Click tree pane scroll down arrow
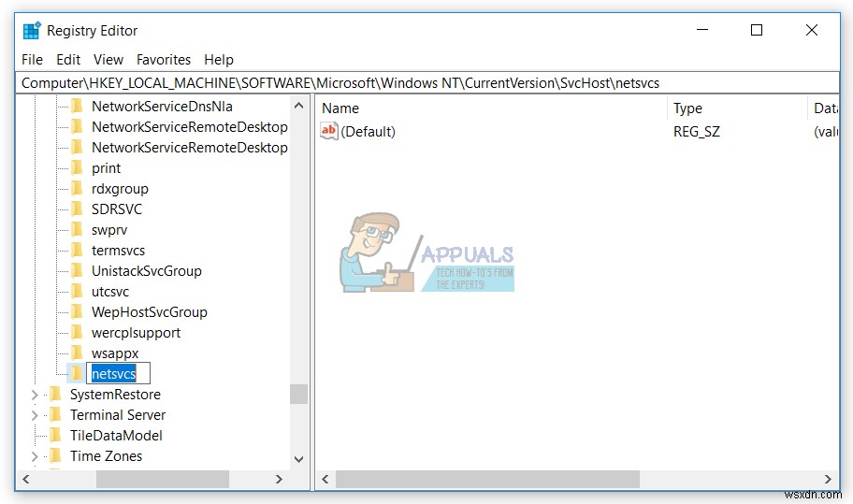The height and width of the screenshot is (504, 853). (298, 459)
